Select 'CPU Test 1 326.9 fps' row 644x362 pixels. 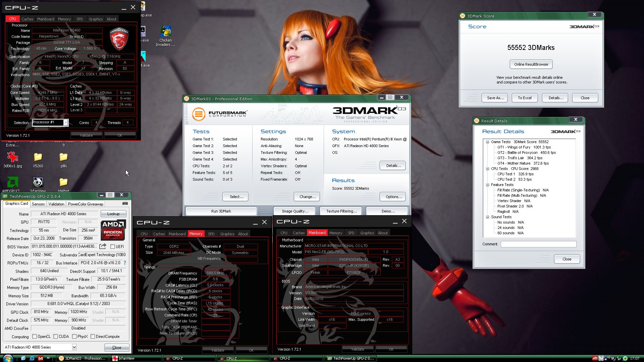coord(515,174)
